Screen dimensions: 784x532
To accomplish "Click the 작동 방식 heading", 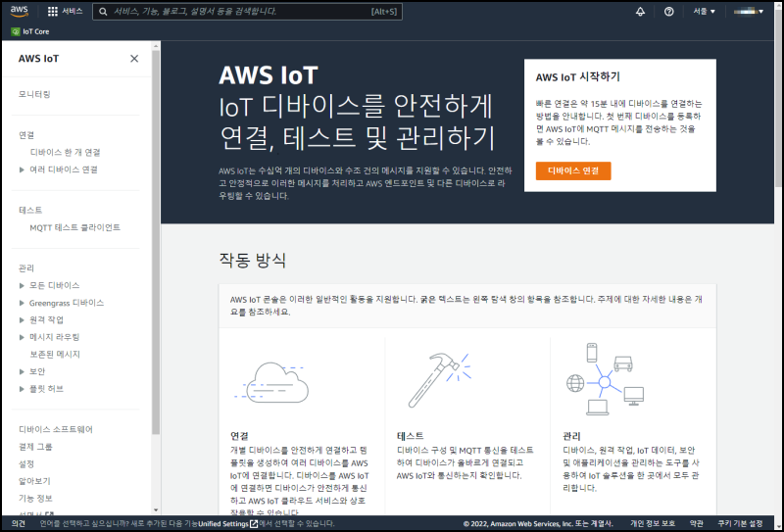I will click(x=253, y=260).
